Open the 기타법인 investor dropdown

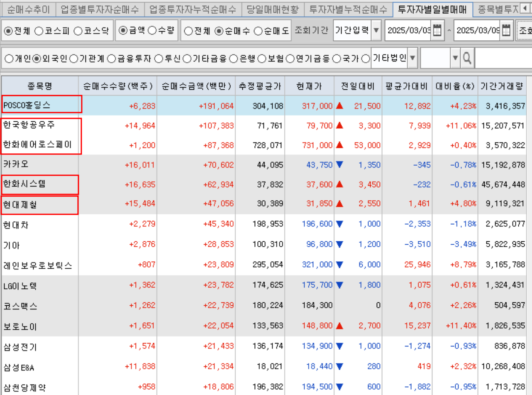click(x=412, y=59)
